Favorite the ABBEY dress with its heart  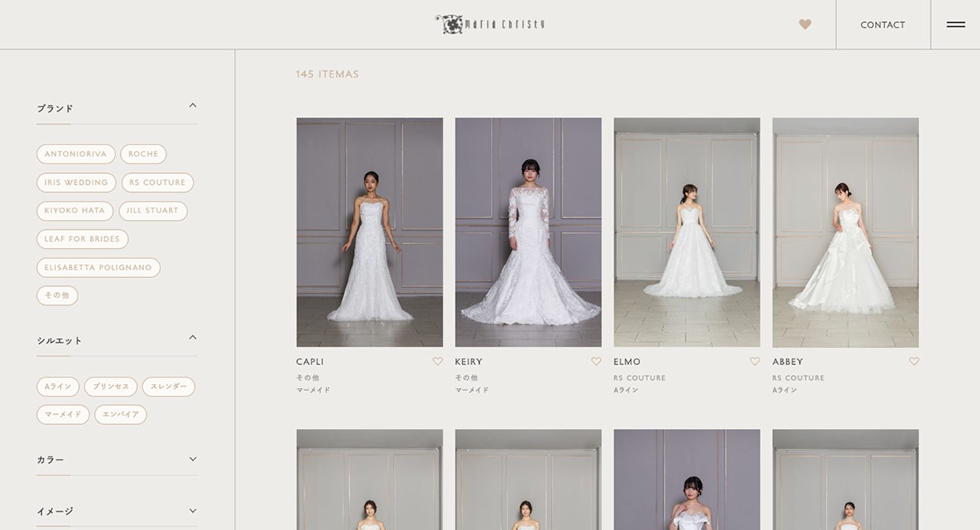[914, 362]
